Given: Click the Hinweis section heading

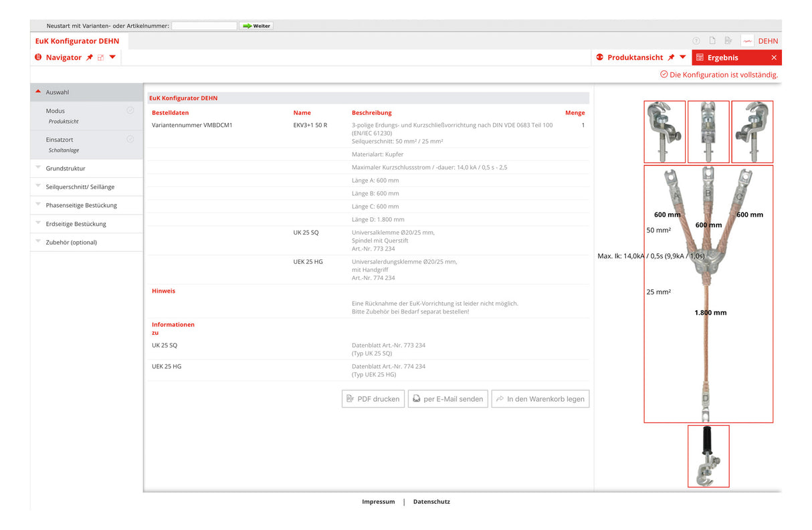Looking at the screenshot, I should click(163, 291).
